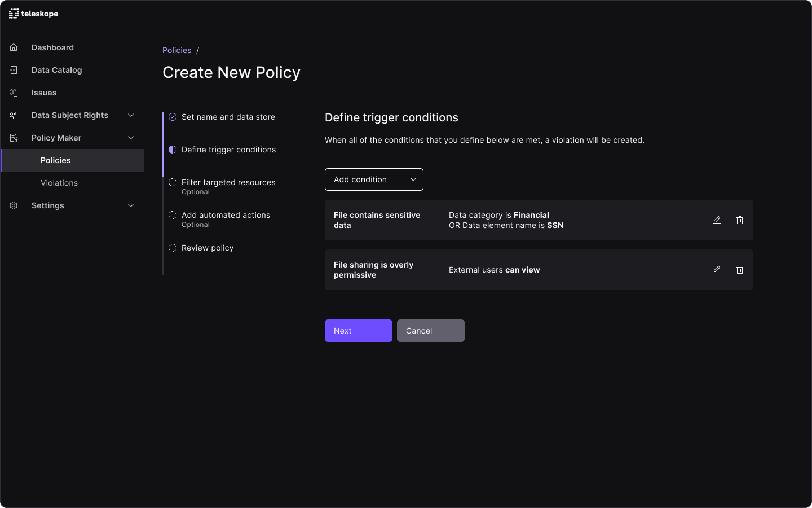Image resolution: width=812 pixels, height=508 pixels.
Task: Click the Data category is Financial text
Action: 499,215
